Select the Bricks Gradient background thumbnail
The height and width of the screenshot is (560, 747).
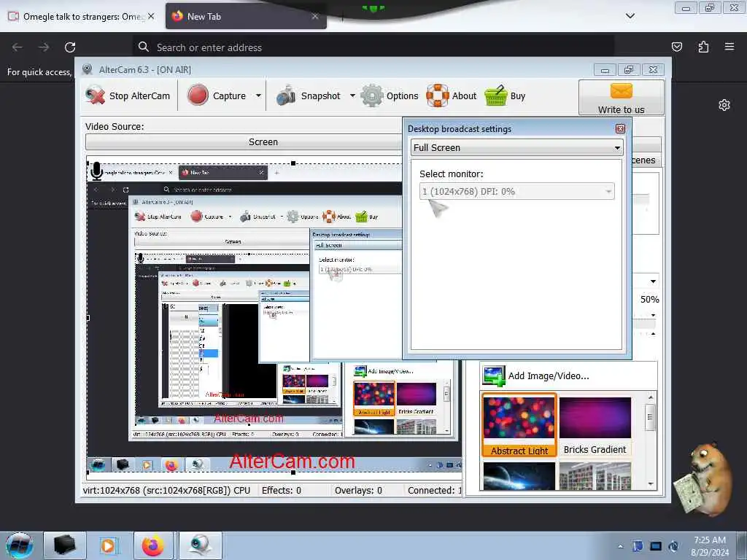pyautogui.click(x=595, y=425)
